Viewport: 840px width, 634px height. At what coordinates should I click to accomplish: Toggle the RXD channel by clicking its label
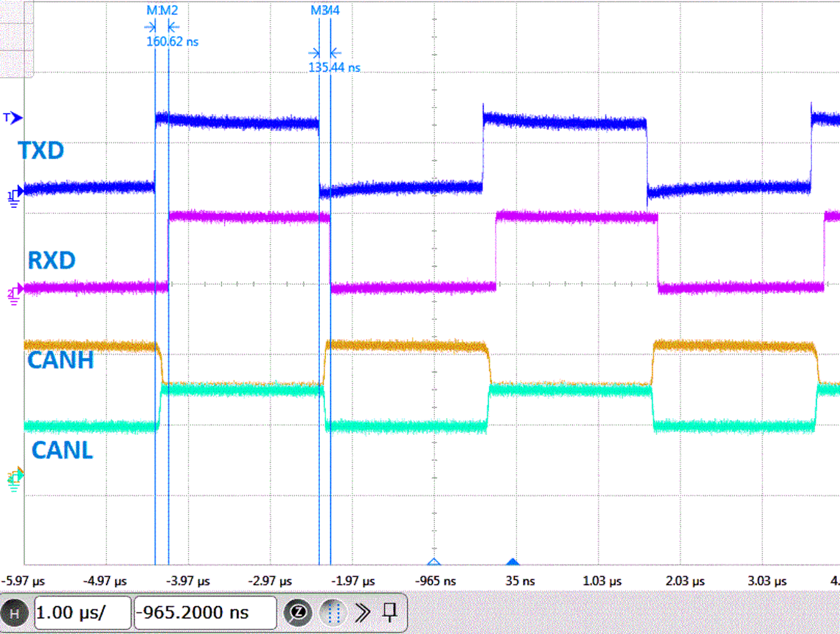(51, 260)
